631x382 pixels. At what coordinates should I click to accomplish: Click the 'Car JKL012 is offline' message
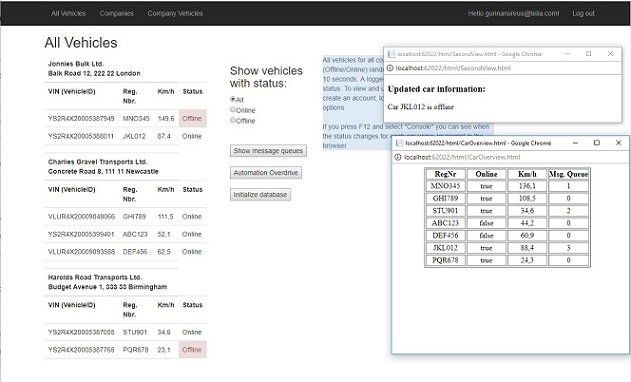421,107
